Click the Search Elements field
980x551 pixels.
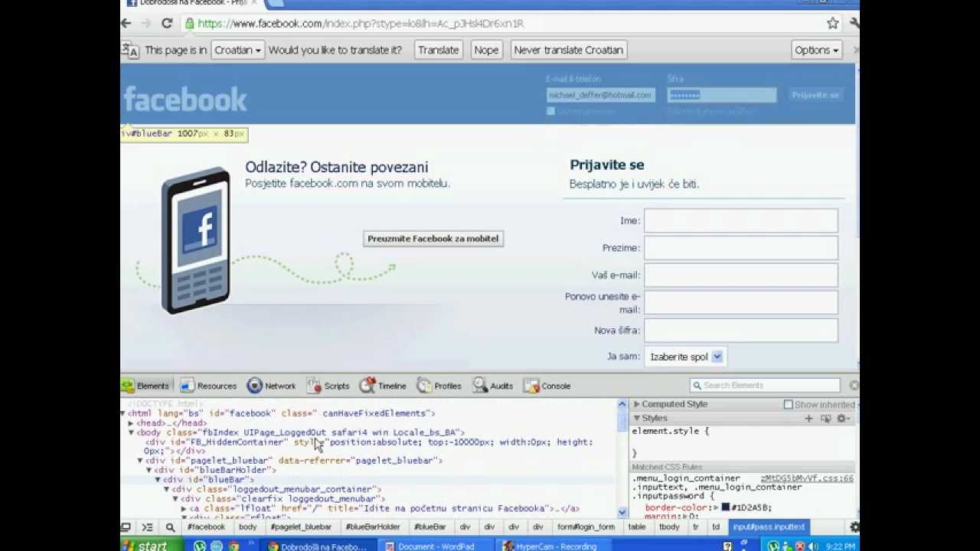(x=765, y=386)
